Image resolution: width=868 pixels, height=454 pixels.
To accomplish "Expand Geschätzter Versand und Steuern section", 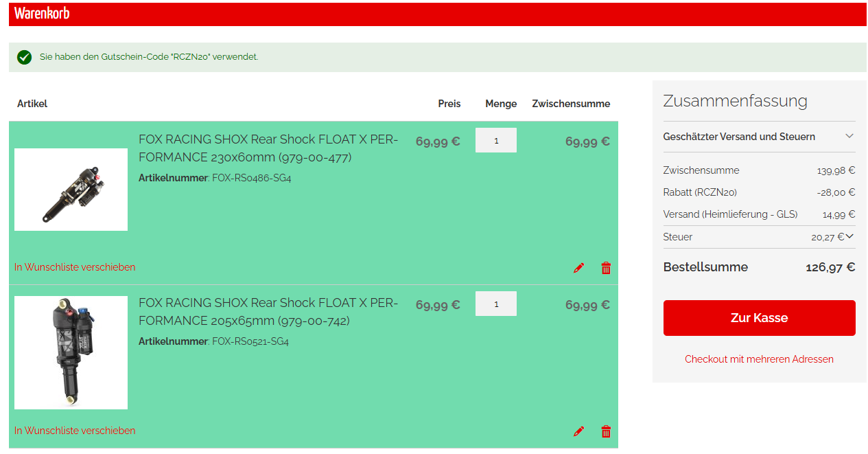I will tap(849, 136).
